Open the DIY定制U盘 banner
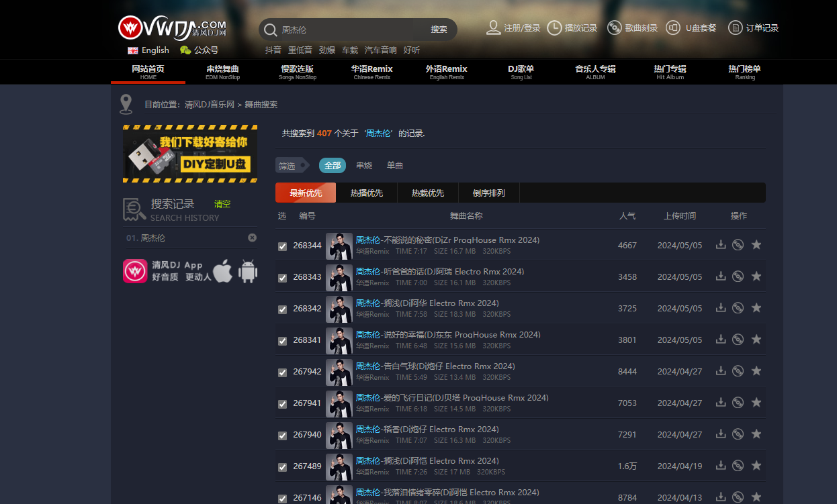The height and width of the screenshot is (504, 837). click(190, 154)
